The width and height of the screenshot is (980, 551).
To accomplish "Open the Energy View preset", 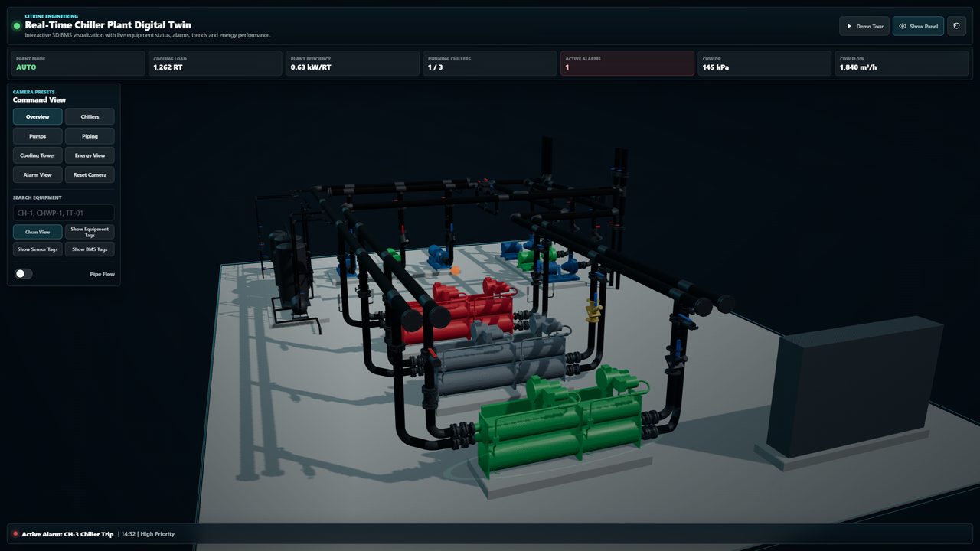I will point(90,155).
